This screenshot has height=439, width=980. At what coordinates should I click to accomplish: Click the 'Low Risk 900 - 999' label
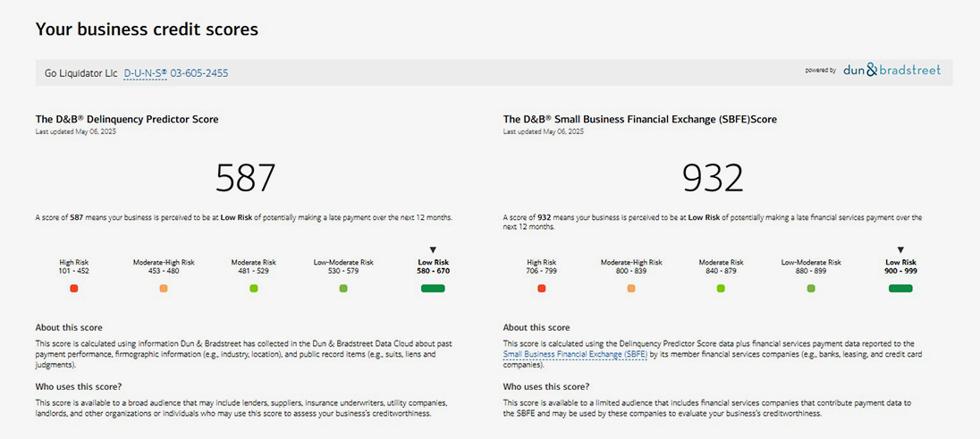[x=900, y=266]
